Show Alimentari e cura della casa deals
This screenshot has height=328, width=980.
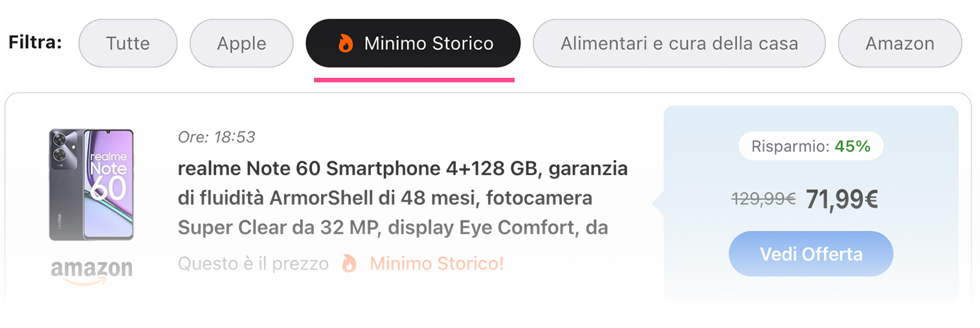click(679, 43)
